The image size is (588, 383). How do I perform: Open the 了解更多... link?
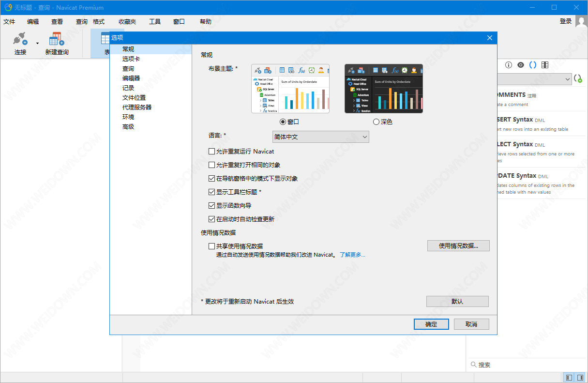coord(352,255)
